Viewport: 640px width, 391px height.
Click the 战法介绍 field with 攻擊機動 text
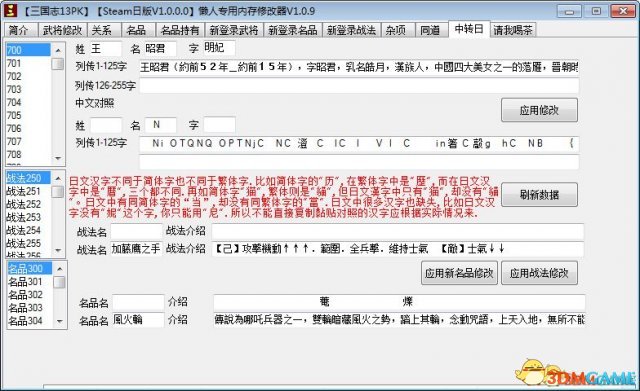click(x=398, y=249)
